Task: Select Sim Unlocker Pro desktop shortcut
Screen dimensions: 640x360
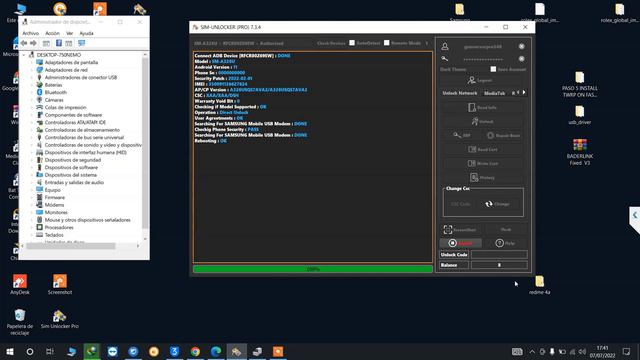Action: 60,319
